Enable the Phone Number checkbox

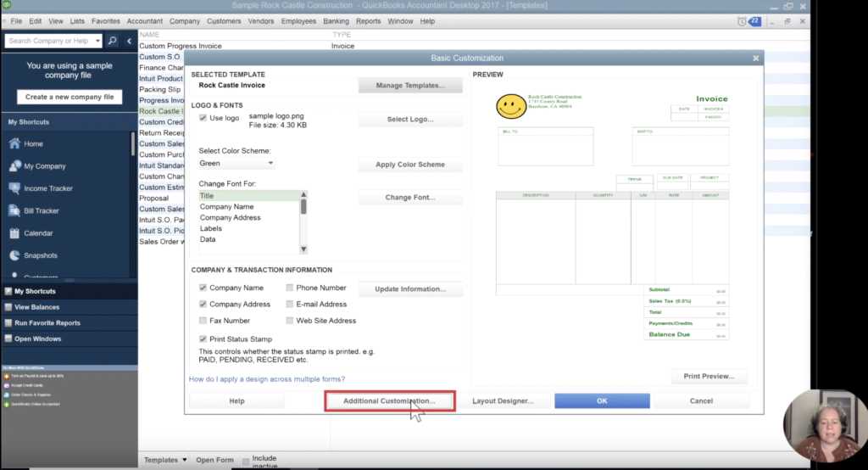(x=290, y=288)
